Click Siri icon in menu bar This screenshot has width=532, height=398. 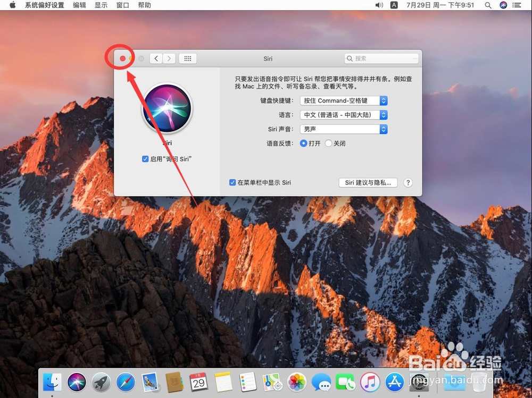coord(503,5)
